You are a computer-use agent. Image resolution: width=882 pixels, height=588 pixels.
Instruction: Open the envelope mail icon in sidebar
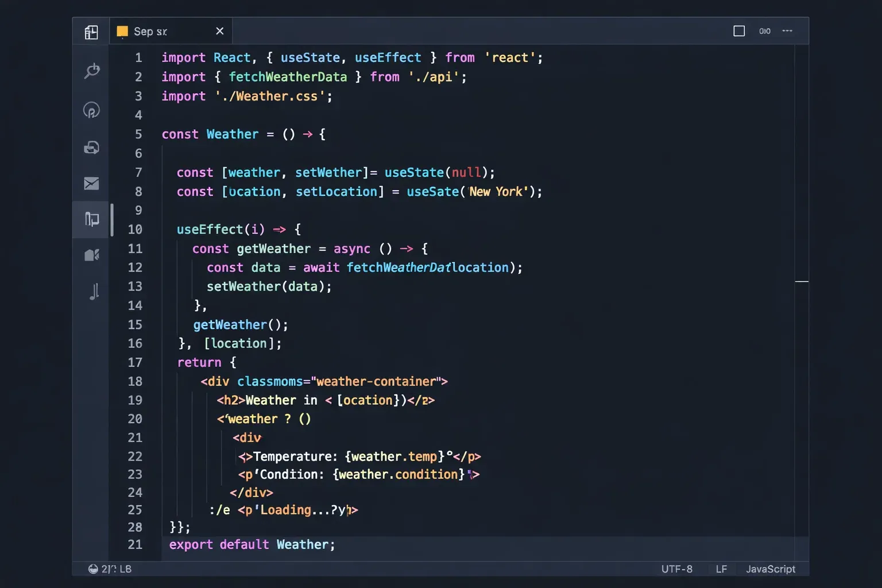tap(92, 183)
